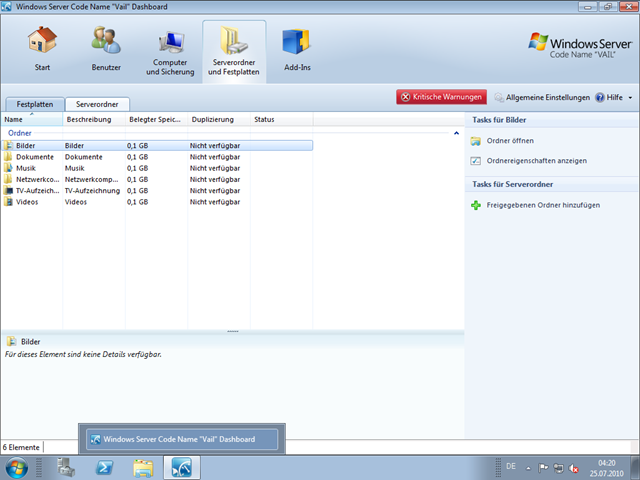The height and width of the screenshot is (480, 640).
Task: Click the details pane splitter grip
Action: pyautogui.click(x=233, y=331)
